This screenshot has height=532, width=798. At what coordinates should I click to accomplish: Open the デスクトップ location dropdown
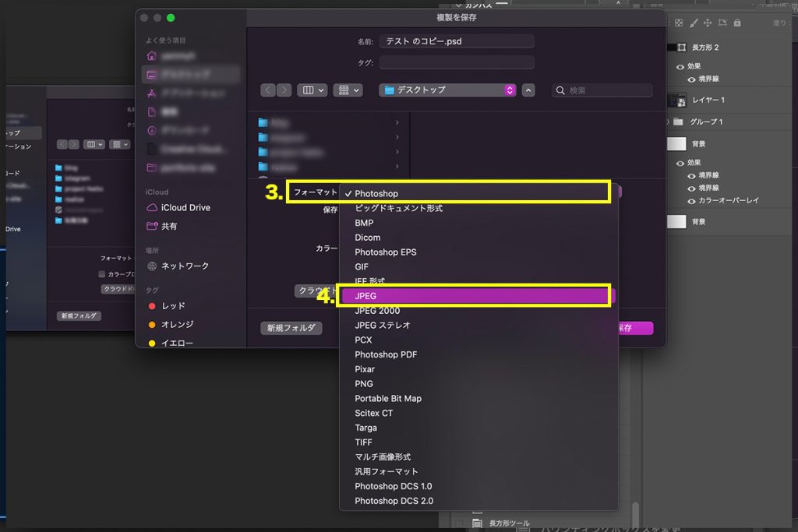[448, 90]
